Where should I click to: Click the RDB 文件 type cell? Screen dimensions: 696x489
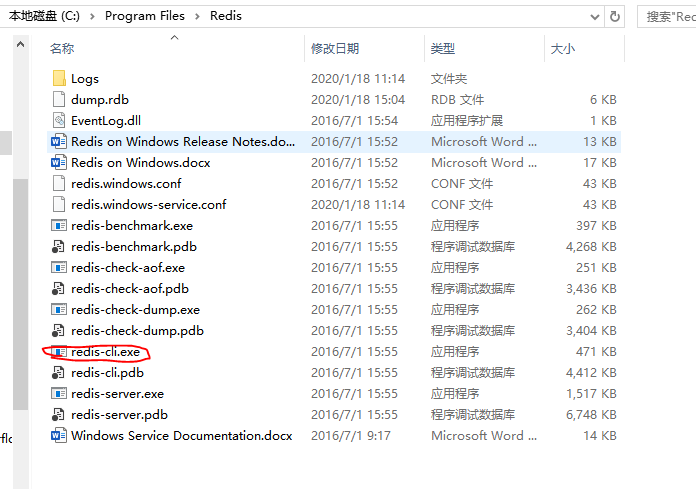point(457,99)
